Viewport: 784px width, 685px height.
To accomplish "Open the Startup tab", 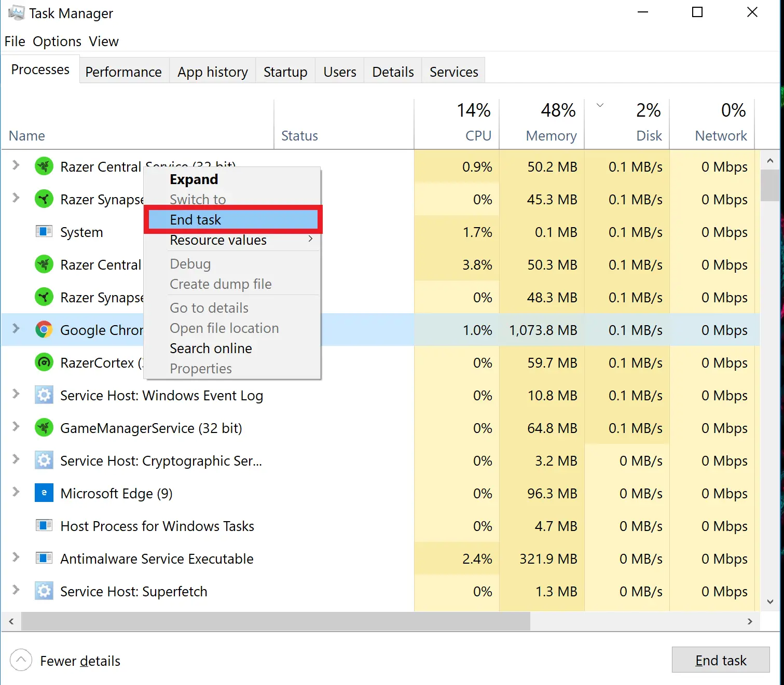I will click(x=285, y=72).
